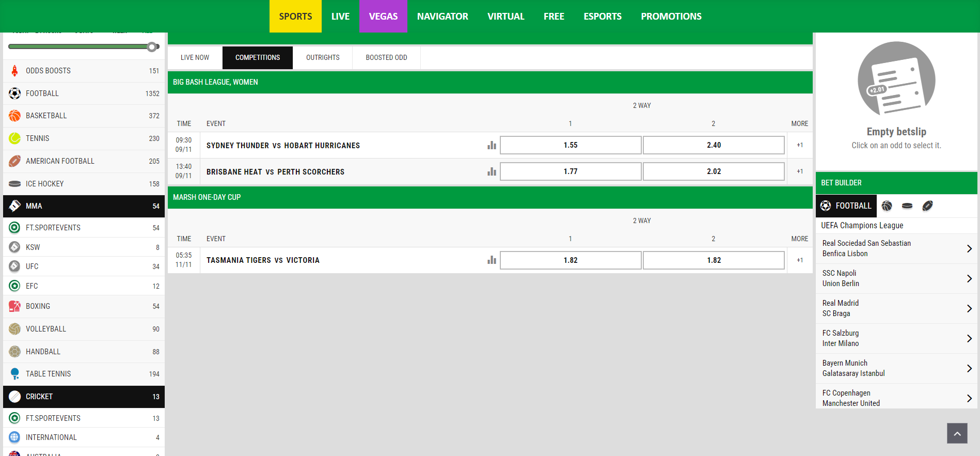Bet on Tasmania Tigers at 1.82
The image size is (980, 456).
coord(571,260)
